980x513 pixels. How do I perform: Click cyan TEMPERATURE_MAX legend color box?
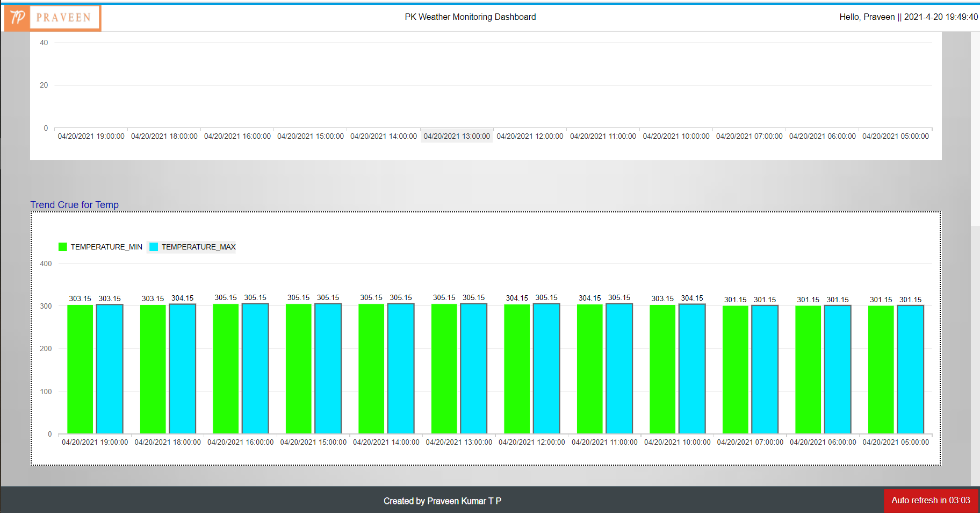(x=154, y=247)
